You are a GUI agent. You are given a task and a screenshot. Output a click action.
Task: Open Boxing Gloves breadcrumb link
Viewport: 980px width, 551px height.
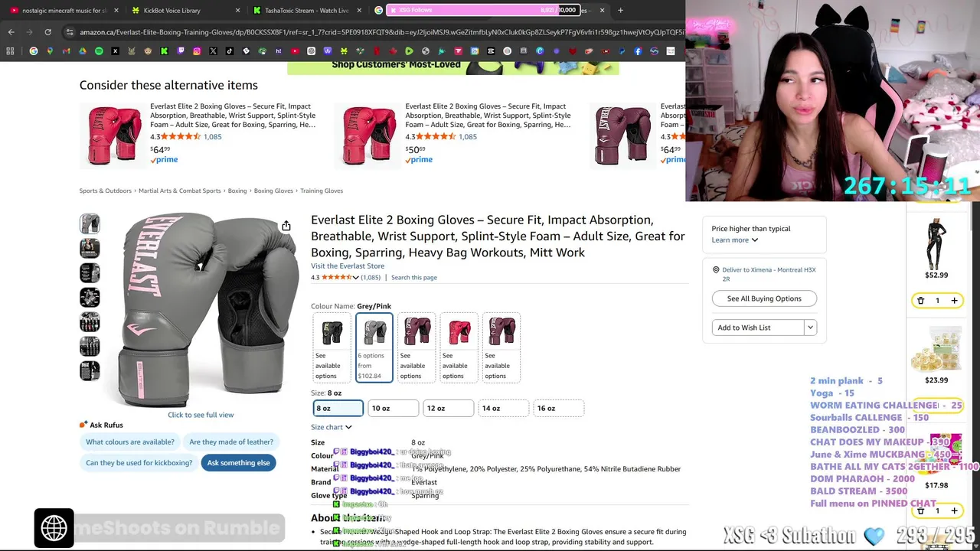pos(273,191)
